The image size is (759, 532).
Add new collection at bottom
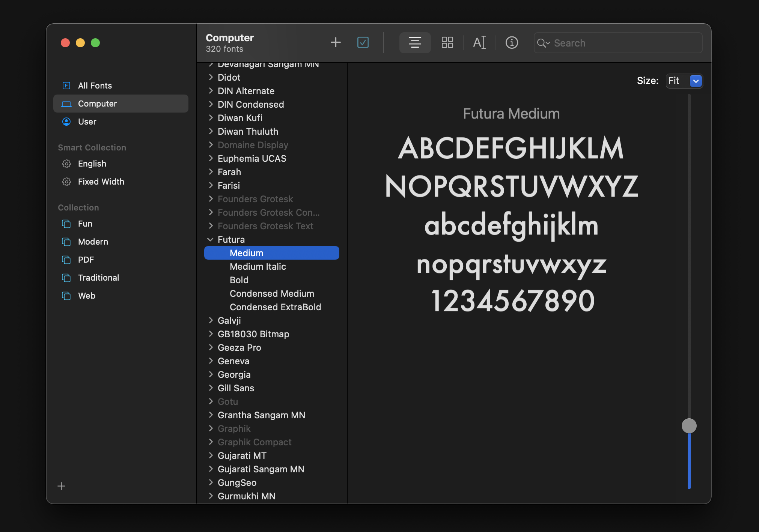[62, 486]
